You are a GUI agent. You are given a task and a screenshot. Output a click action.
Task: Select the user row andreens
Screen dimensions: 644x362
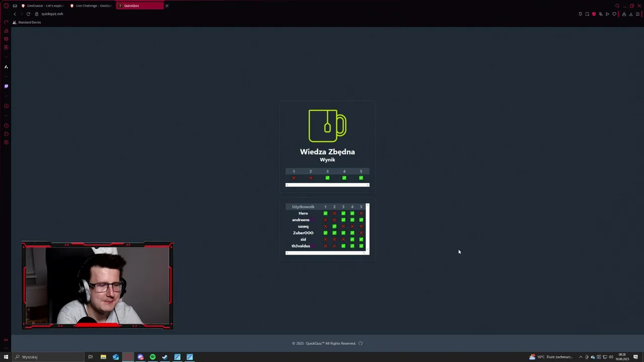coord(326,220)
